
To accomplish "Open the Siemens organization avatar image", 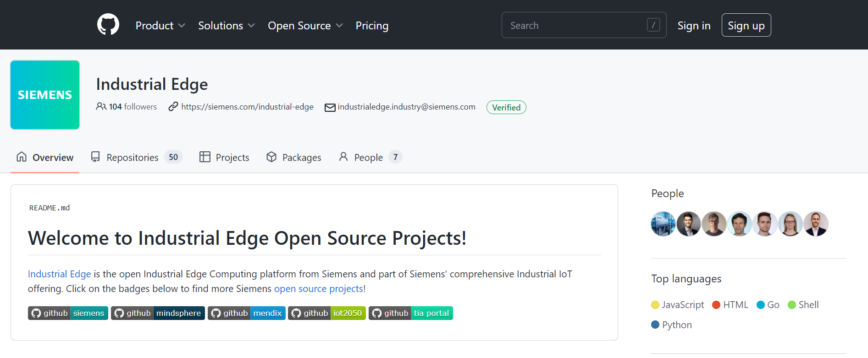I will click(45, 95).
